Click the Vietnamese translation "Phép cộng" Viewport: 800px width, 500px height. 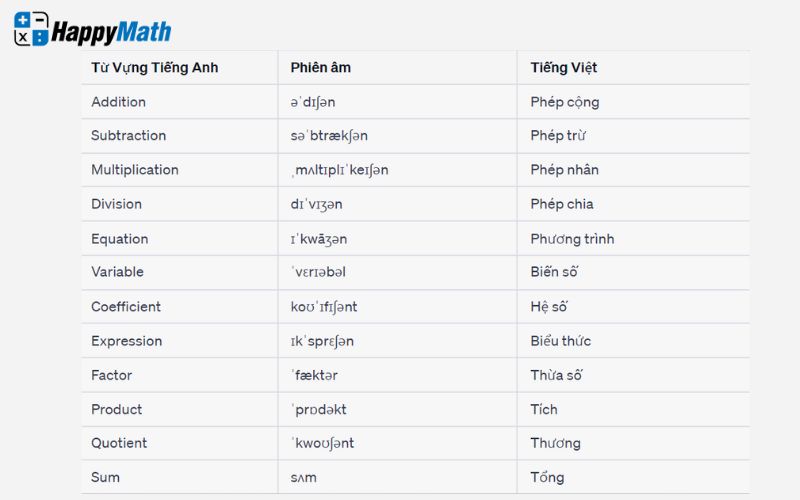pyautogui.click(x=565, y=102)
